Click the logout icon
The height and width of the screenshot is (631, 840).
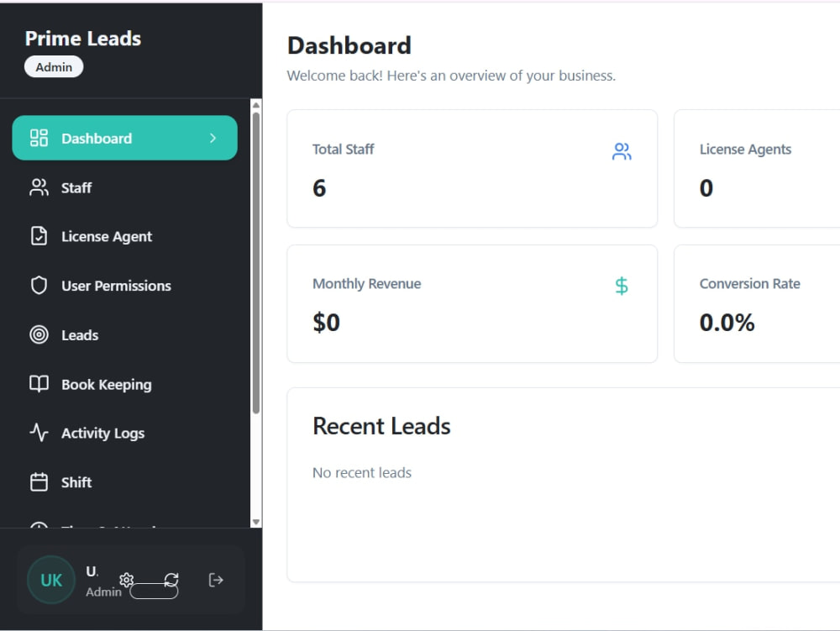click(216, 580)
